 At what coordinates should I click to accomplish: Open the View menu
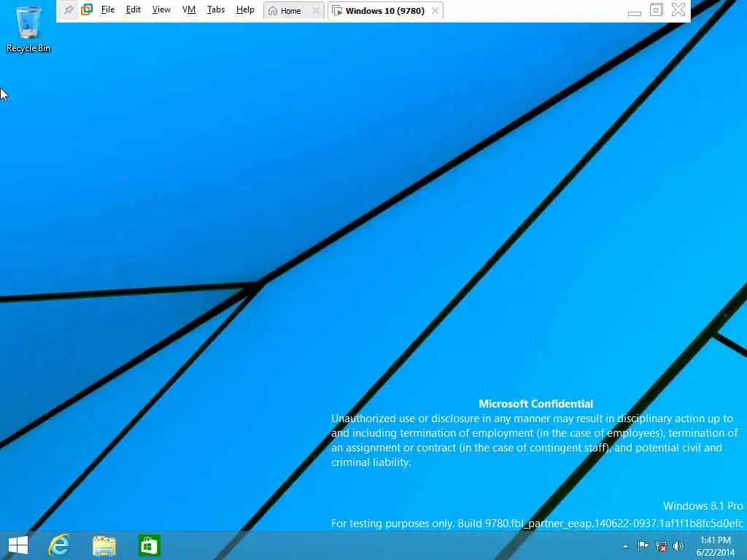161,10
